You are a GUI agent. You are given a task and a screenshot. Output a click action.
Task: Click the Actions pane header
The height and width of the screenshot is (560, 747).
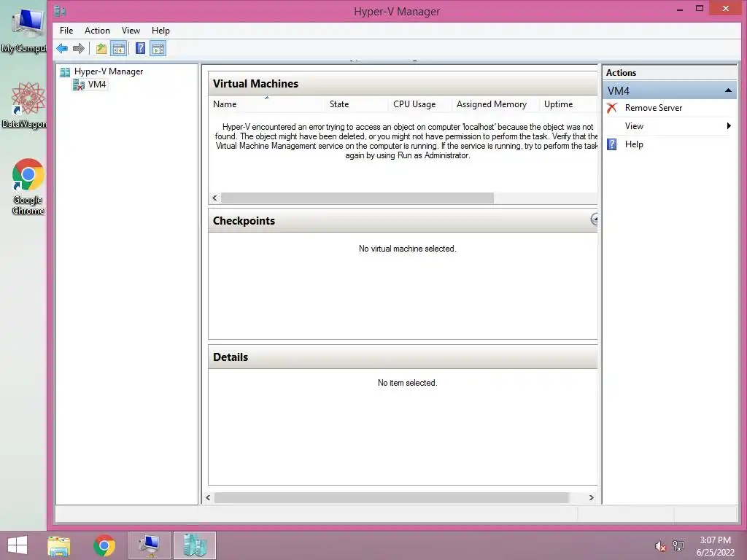point(670,73)
